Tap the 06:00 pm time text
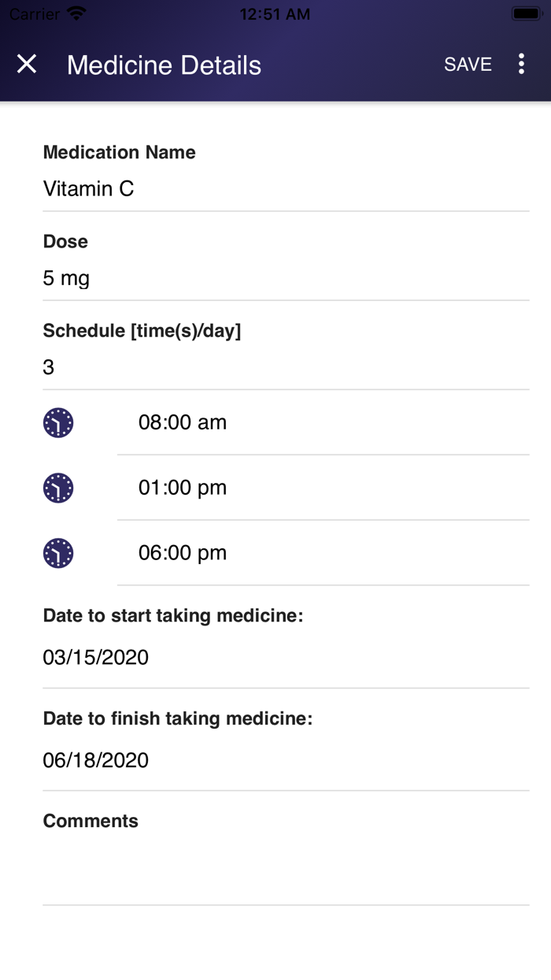551x980 pixels. tap(183, 552)
